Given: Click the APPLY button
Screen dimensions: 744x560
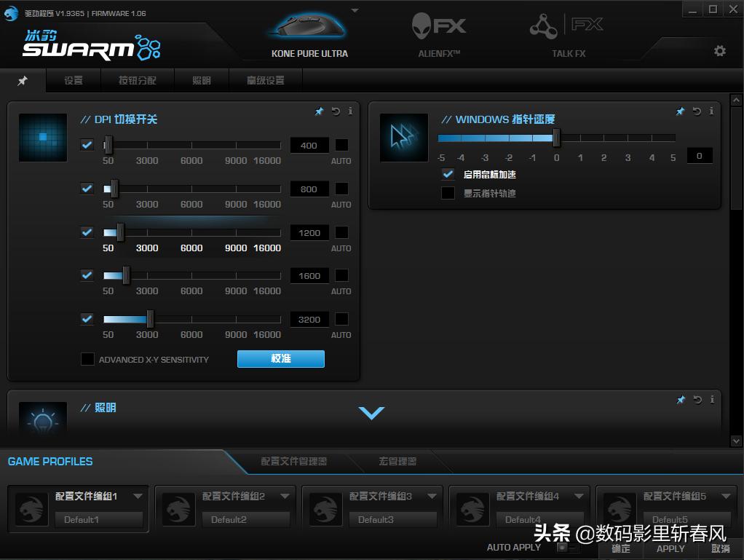Looking at the screenshot, I should point(670,548).
